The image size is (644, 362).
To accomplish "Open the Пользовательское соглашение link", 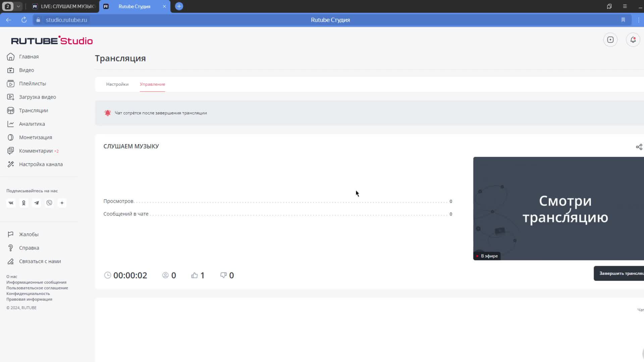I will [37, 288].
